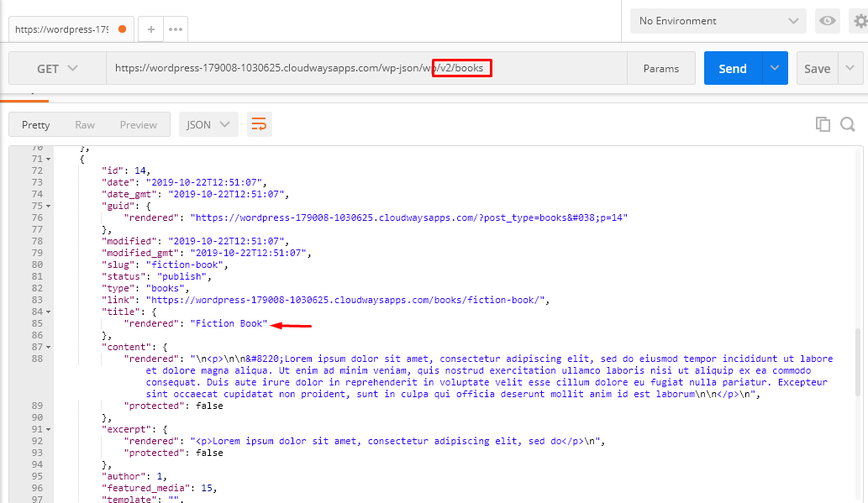
Task: Click inside the request URL field
Action: (366, 69)
